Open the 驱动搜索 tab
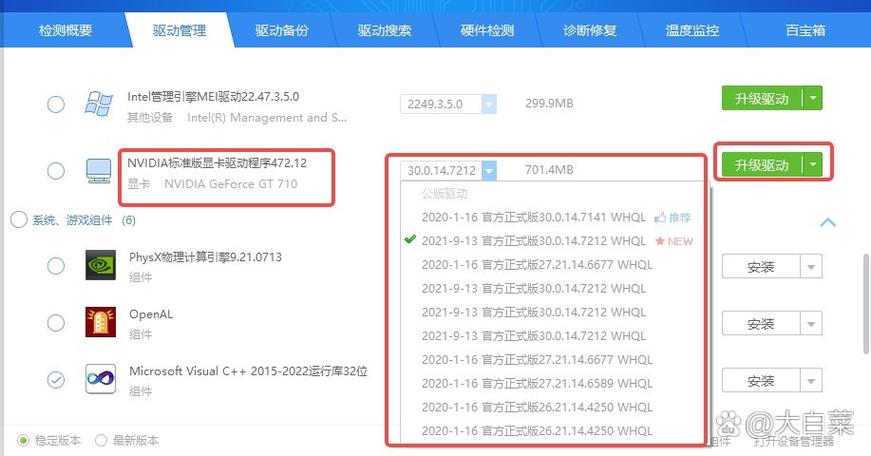Image resolution: width=871 pixels, height=456 pixels. click(384, 30)
